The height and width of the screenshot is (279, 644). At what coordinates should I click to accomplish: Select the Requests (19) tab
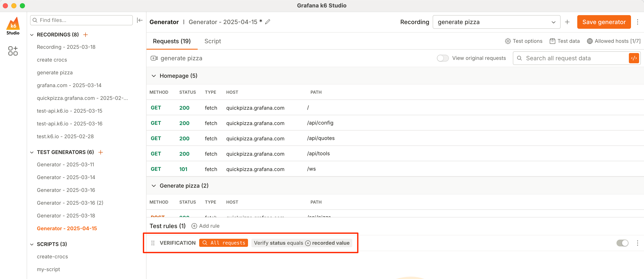tap(171, 41)
